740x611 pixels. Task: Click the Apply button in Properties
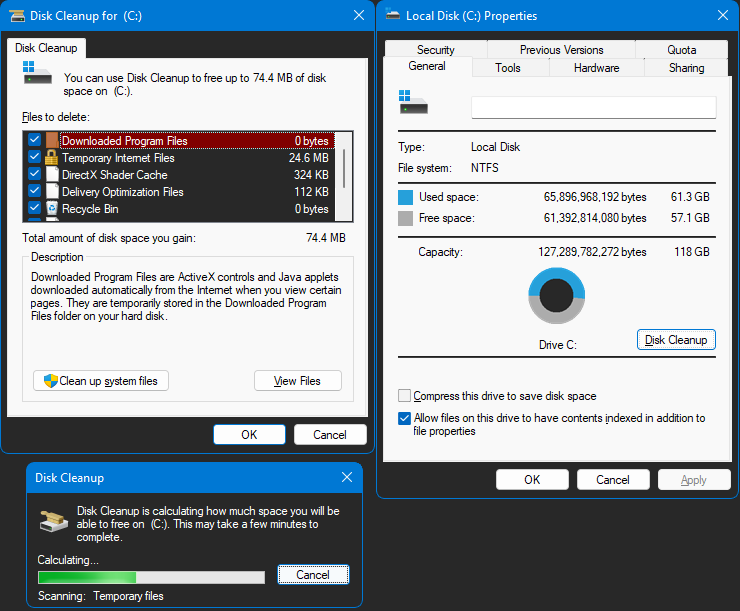coord(694,480)
